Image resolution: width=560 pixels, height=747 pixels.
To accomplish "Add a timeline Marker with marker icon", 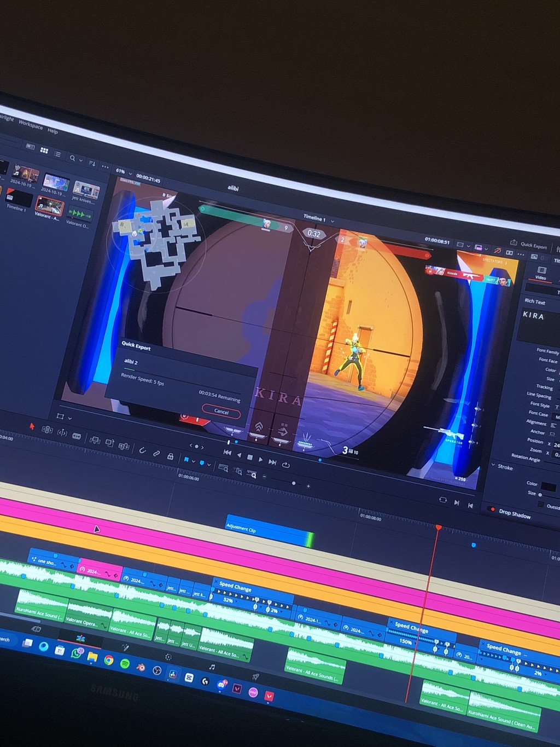I will click(x=202, y=463).
